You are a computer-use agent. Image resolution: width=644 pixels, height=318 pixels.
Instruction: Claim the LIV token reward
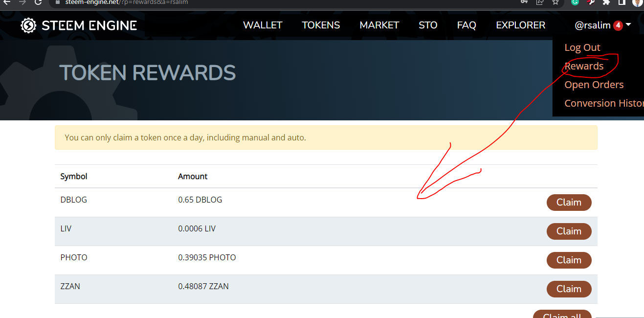pos(569,231)
